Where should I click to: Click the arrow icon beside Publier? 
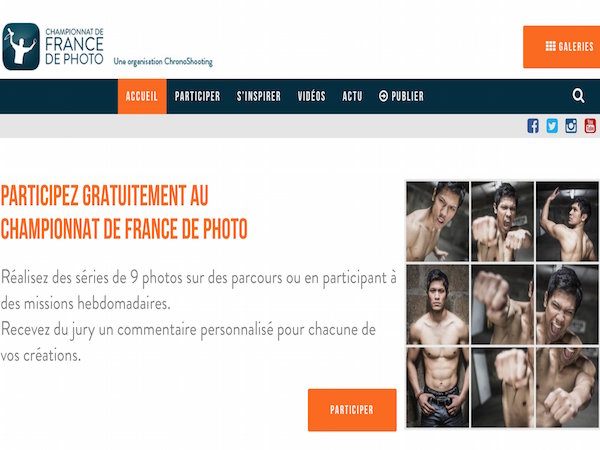coord(383,96)
